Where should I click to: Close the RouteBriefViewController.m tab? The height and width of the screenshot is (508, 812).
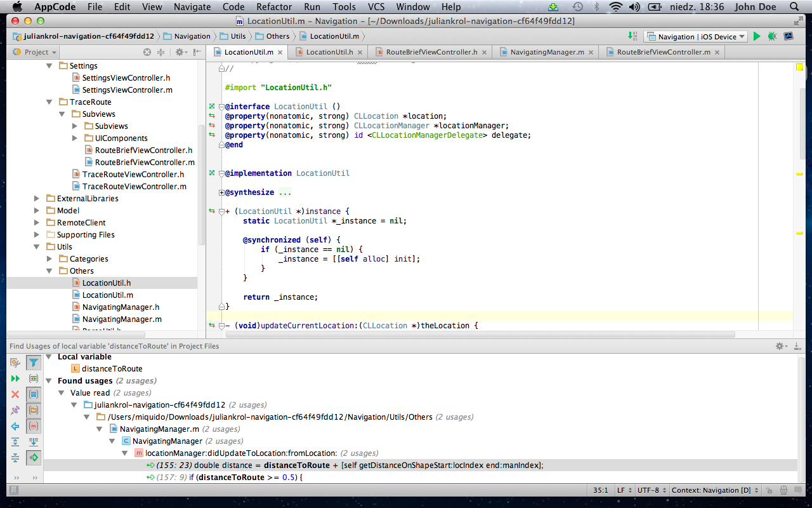[717, 52]
